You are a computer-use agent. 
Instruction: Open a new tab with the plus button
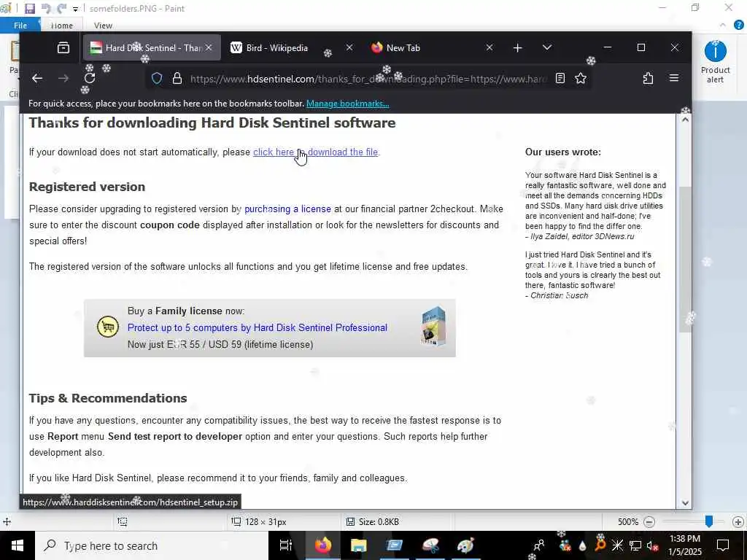coord(518,47)
